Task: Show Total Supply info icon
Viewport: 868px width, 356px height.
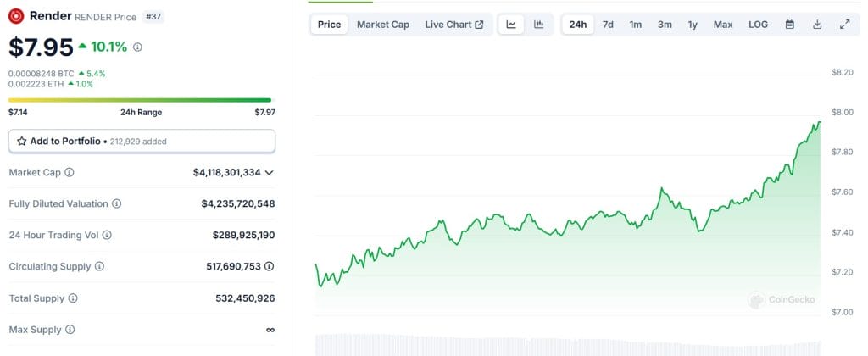Action: [x=73, y=298]
